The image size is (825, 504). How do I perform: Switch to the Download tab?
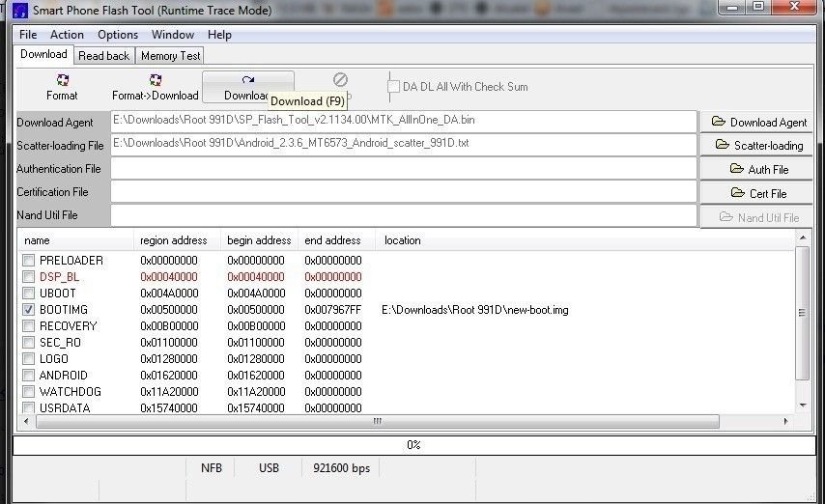(x=43, y=54)
